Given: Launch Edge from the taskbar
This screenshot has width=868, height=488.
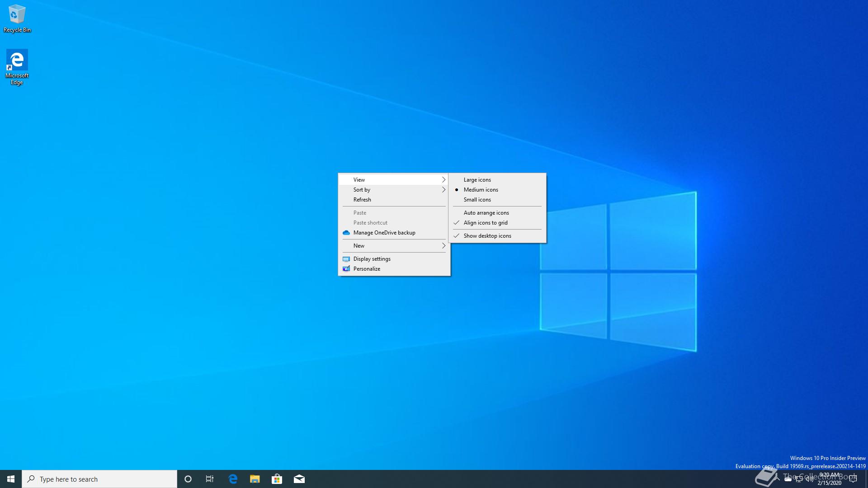Looking at the screenshot, I should [x=233, y=479].
